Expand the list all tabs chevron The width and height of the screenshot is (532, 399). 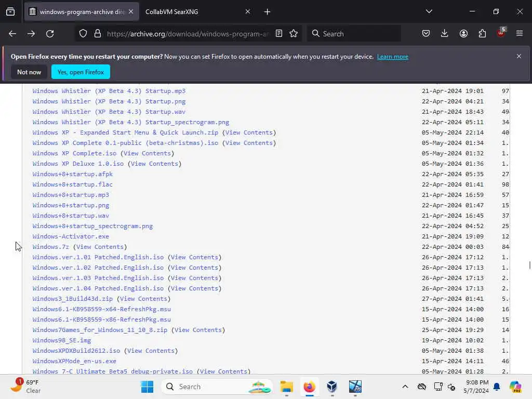429,12
